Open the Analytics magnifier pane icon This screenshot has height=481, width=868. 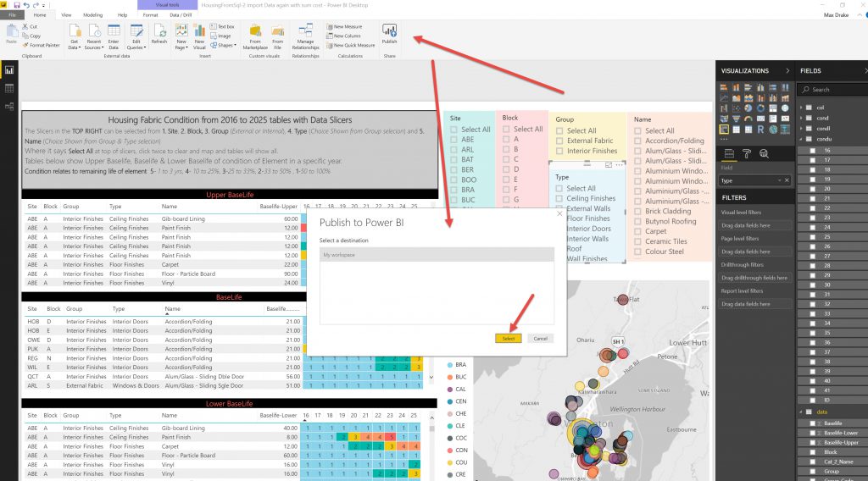pyautogui.click(x=765, y=153)
